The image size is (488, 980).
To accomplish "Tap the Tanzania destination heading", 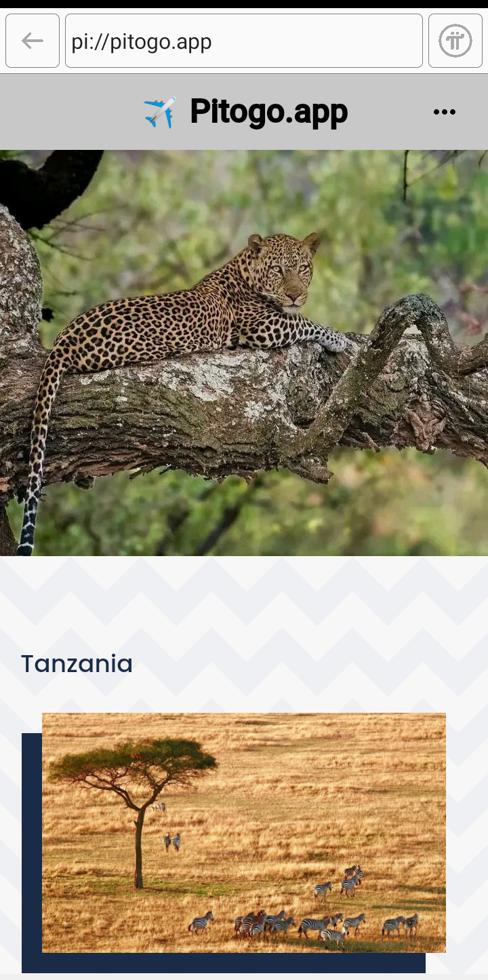I will pos(77,663).
